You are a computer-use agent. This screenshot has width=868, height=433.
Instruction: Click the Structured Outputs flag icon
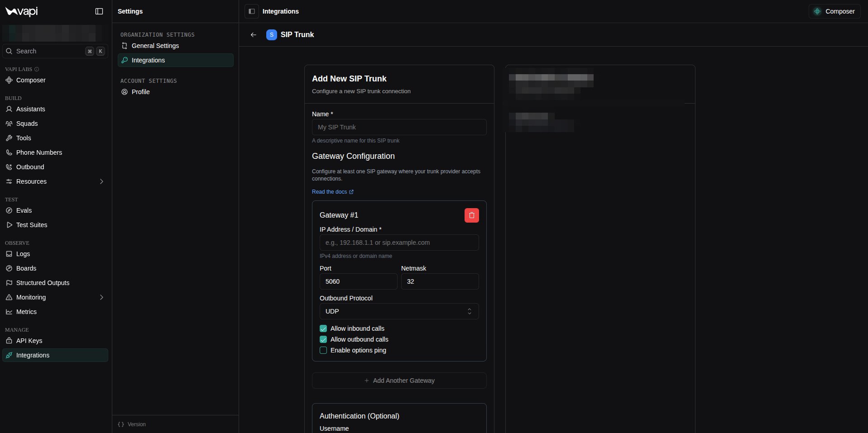[9, 283]
